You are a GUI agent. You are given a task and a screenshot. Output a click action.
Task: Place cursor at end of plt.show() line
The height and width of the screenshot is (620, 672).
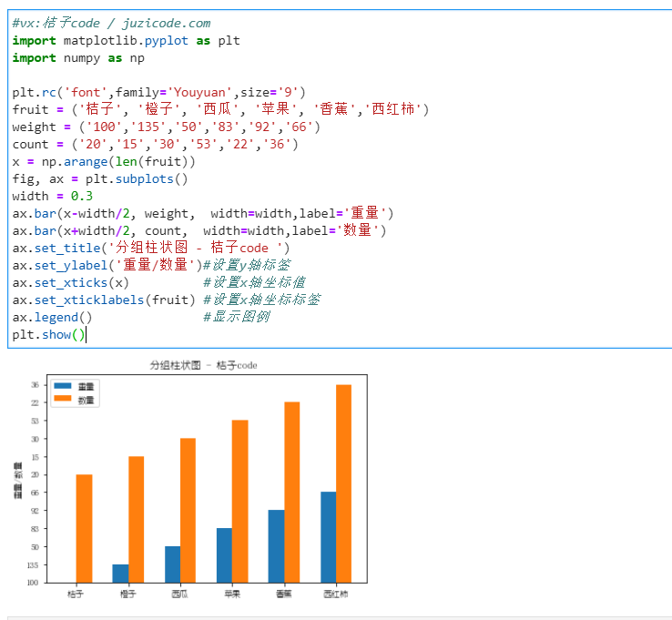click(86, 334)
